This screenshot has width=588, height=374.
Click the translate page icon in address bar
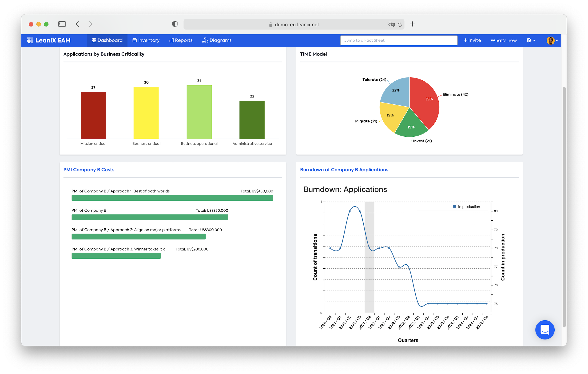tap(391, 24)
